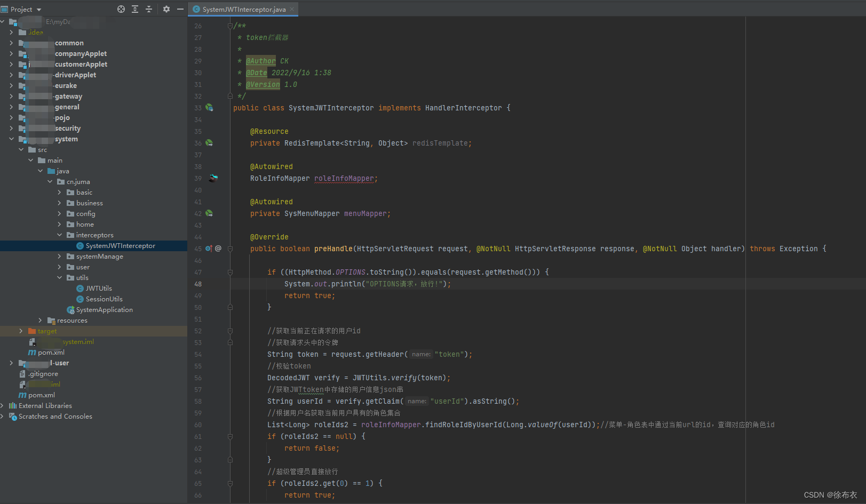Switch to the SystemJWTInterceptor.java tab
Screen dimensions: 866x504
(244, 9)
